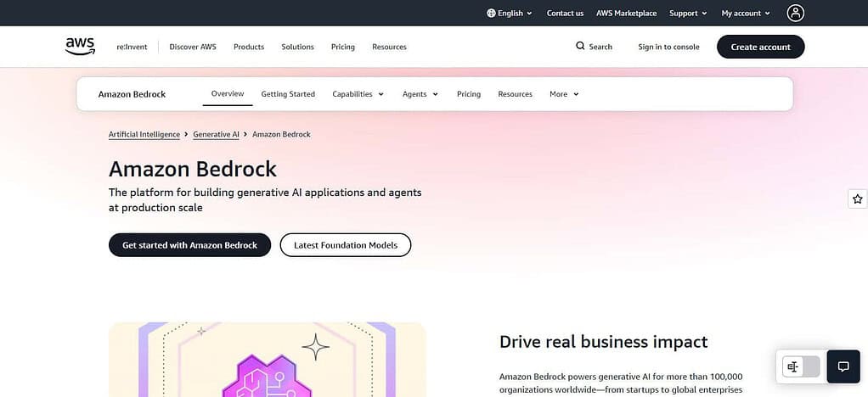This screenshot has width=868, height=397.
Task: Click the Bedrock illustration thumbnail
Action: pyautogui.click(x=268, y=360)
